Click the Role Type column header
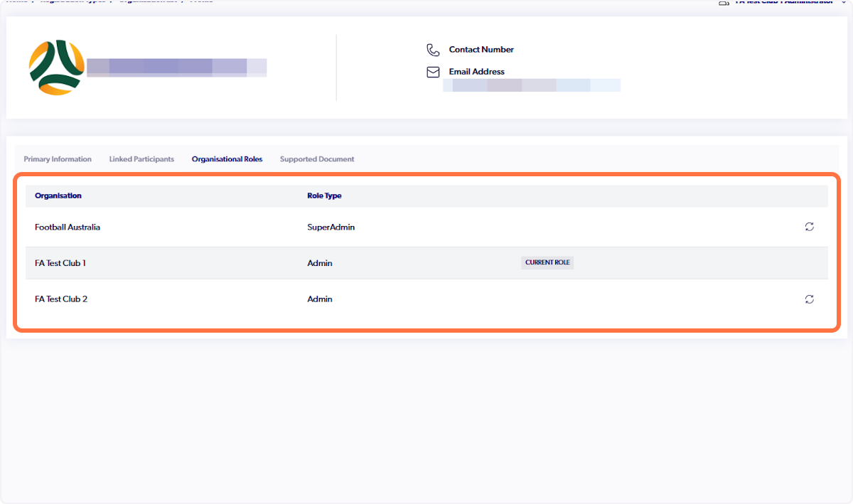Viewport: 853px width, 504px height. (x=324, y=195)
